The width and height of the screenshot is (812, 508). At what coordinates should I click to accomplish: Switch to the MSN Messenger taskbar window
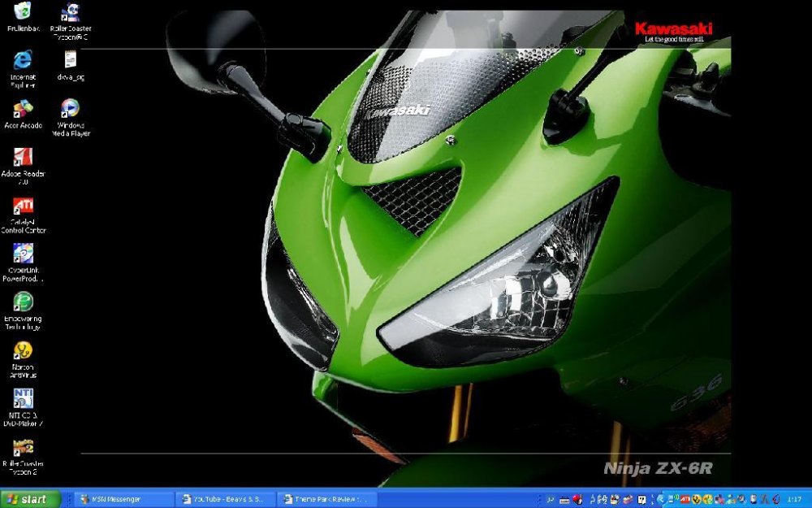[x=125, y=499]
